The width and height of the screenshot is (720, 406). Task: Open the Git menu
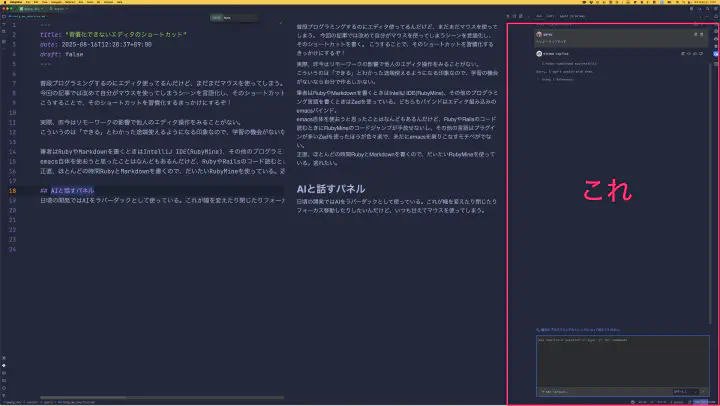tap(98, 2)
